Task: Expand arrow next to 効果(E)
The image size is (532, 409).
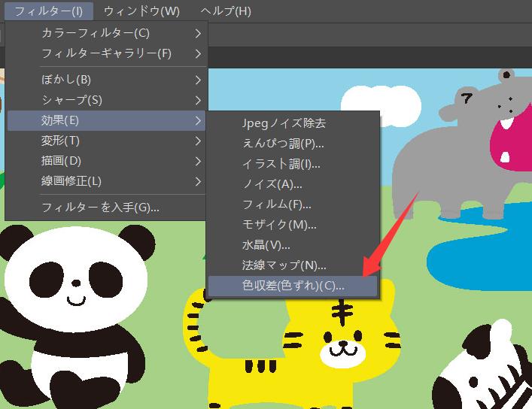Action: coord(198,120)
